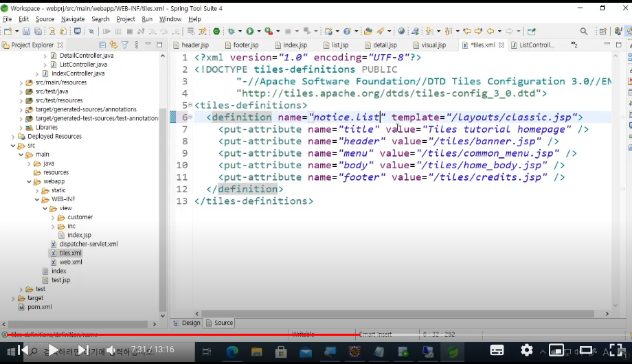The height and width of the screenshot is (364, 632).
Task: Collapse All in Project Explorer
Action: 102,45
